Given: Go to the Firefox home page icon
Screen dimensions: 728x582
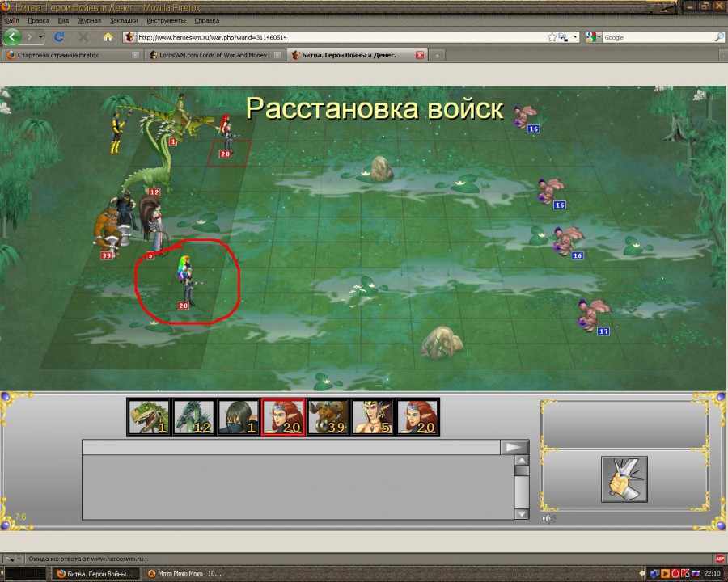Looking at the screenshot, I should pyautogui.click(x=108, y=36).
